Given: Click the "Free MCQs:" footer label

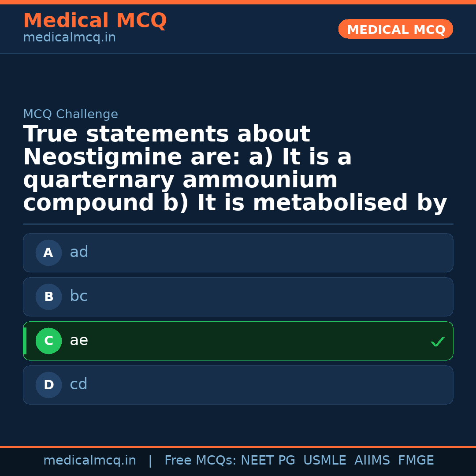Looking at the screenshot, I should coord(201,461).
